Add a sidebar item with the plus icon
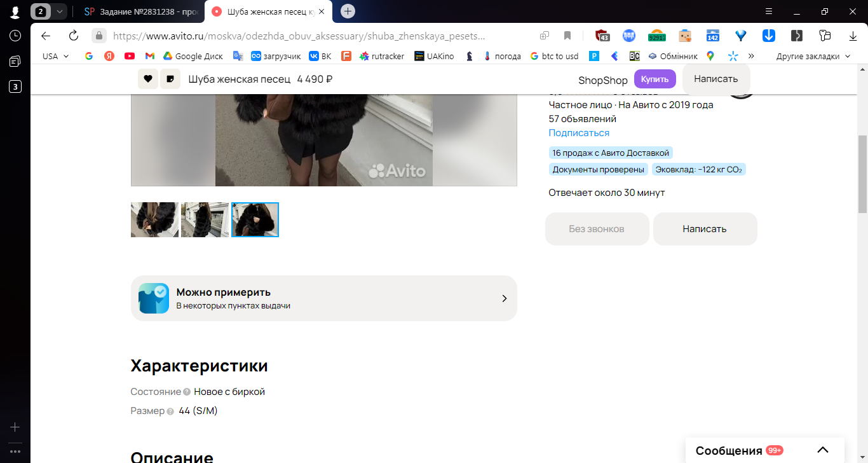Viewport: 868px width, 463px height. click(x=15, y=427)
